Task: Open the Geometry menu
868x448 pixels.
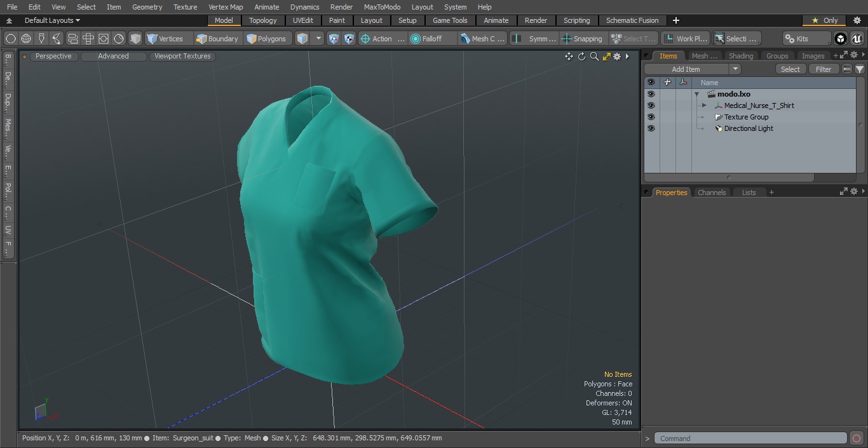Action: pos(147,7)
